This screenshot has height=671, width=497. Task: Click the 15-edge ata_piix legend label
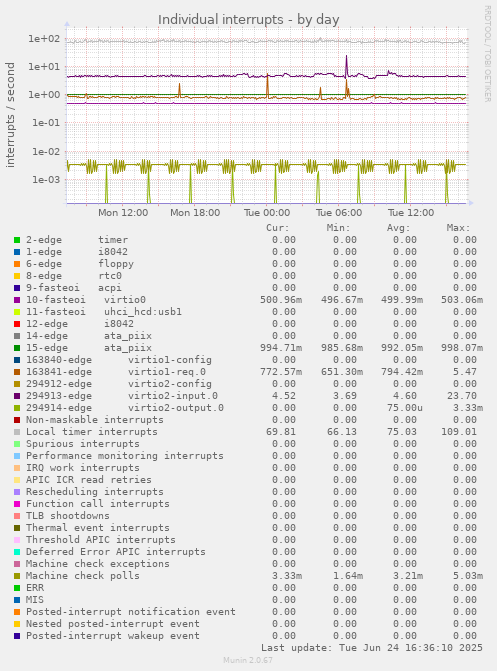89,348
